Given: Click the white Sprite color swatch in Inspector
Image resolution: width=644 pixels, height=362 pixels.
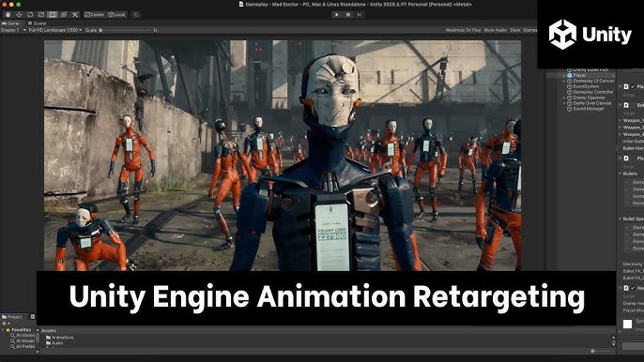Looking at the screenshot, I should pyautogui.click(x=627, y=324).
